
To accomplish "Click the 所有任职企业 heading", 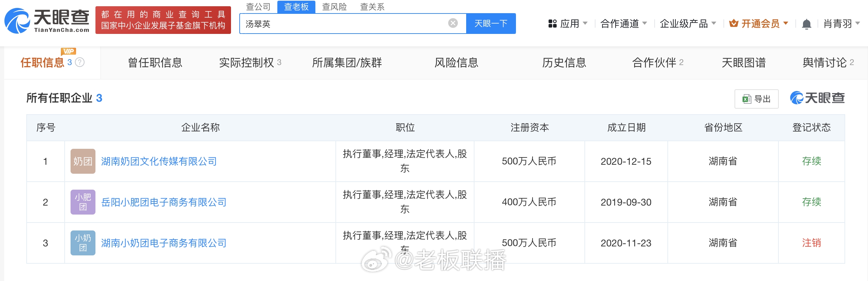I will (59, 98).
